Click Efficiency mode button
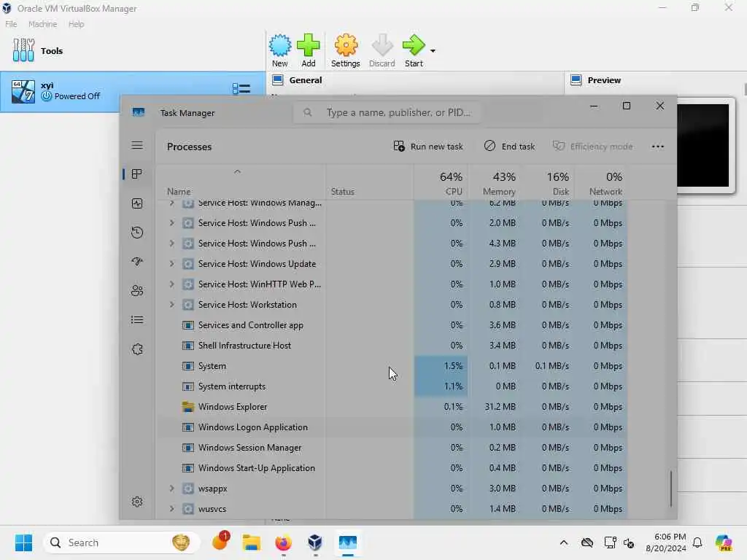747x560 pixels. (x=592, y=146)
